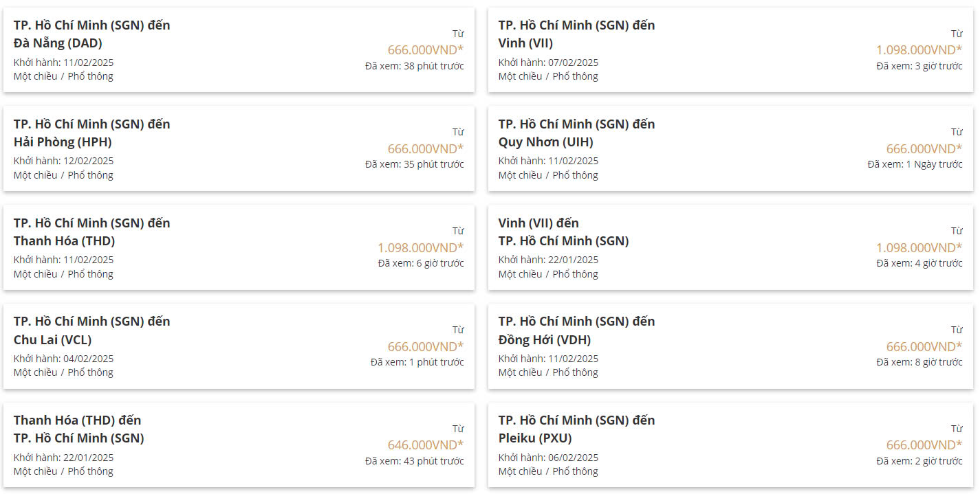Open the Hồ Chí Minh to Đà Nẵng flight card
Screen dimensions: 980x494
pos(239,50)
